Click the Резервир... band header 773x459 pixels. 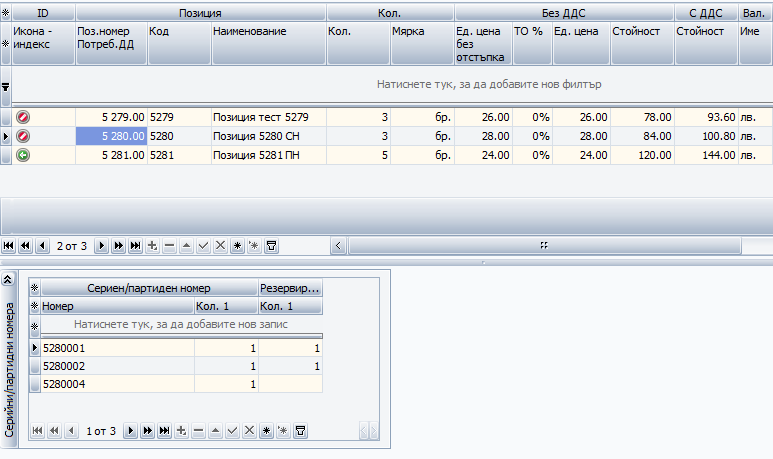pos(290,288)
